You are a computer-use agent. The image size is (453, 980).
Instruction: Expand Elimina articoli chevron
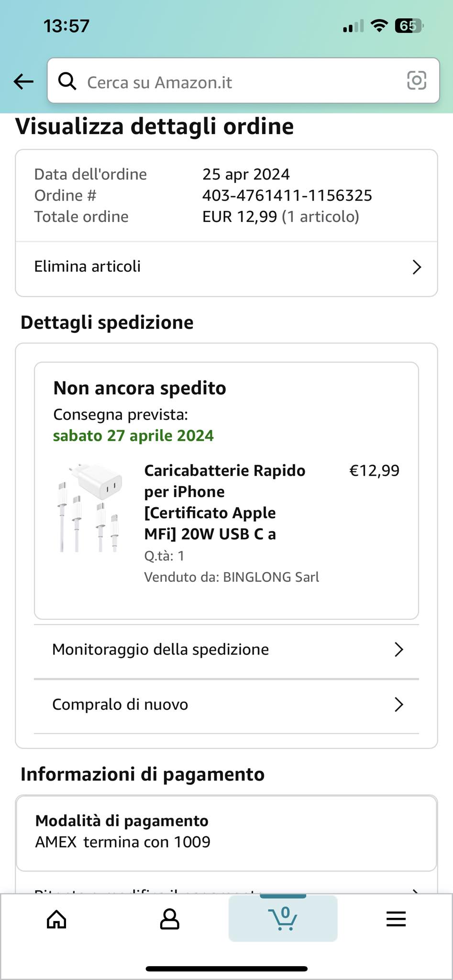point(417,267)
